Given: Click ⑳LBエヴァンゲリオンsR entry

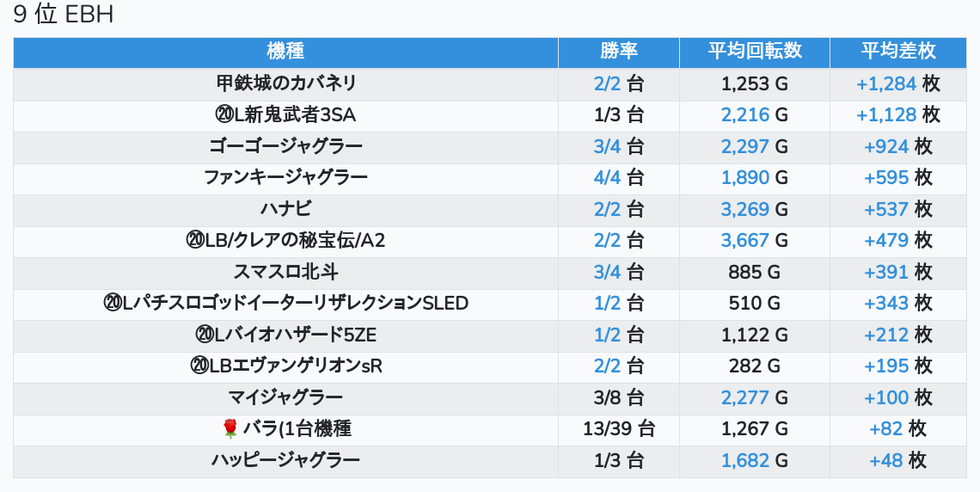Looking at the screenshot, I should [285, 366].
